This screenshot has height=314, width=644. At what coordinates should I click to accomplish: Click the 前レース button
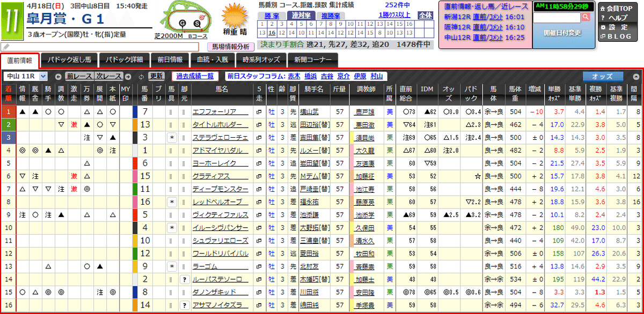click(78, 76)
